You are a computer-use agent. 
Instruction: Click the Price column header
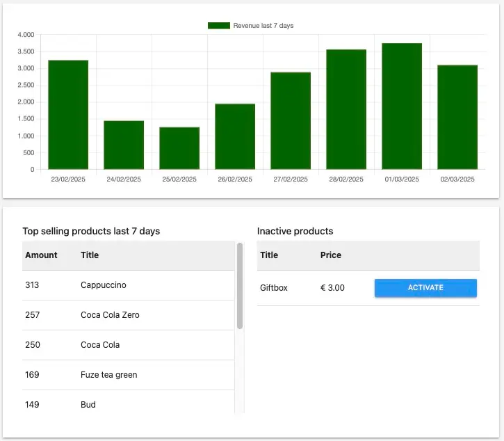331,255
